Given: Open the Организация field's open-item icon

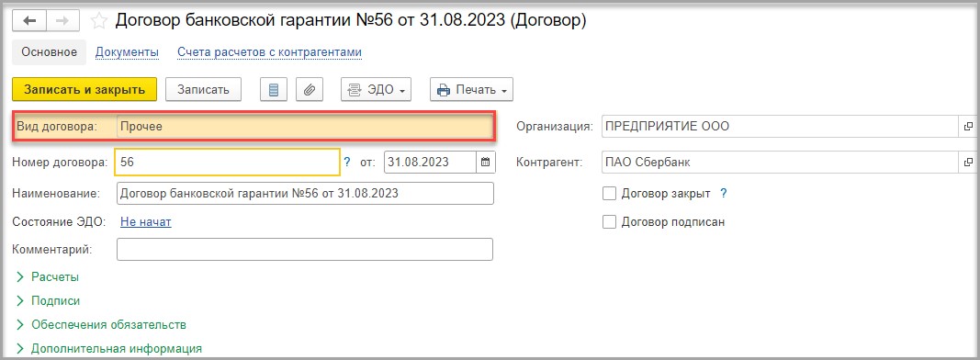Looking at the screenshot, I should pos(968,126).
